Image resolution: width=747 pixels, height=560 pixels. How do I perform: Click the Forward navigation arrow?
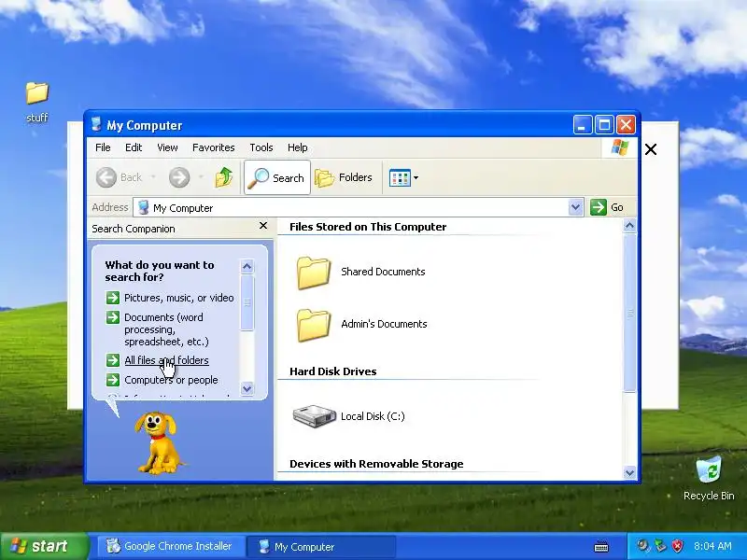tap(179, 177)
